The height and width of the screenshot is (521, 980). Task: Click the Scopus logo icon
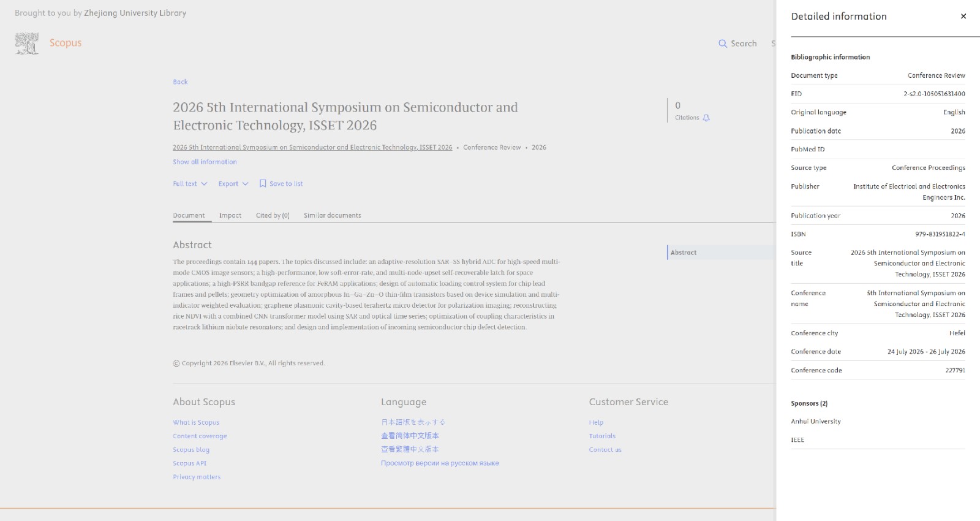27,44
